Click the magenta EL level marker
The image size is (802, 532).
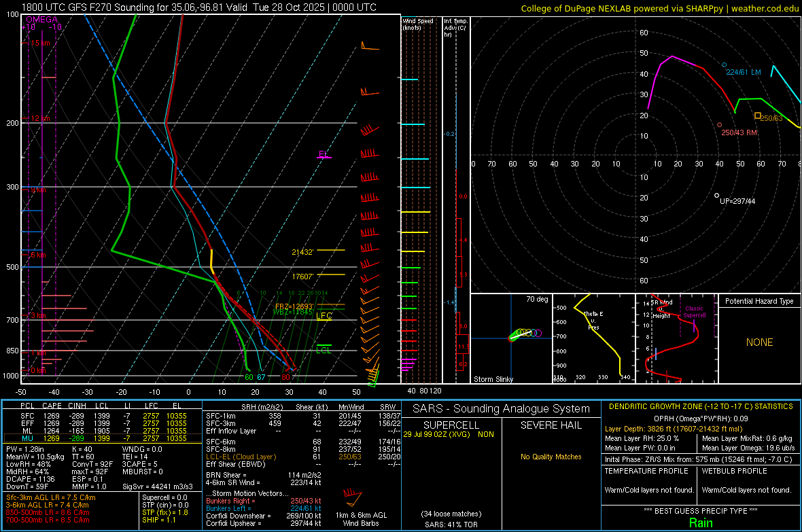[324, 154]
